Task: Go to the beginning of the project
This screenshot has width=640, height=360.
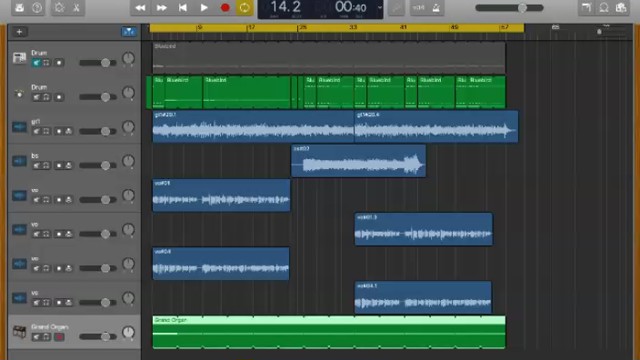Action: (183, 8)
